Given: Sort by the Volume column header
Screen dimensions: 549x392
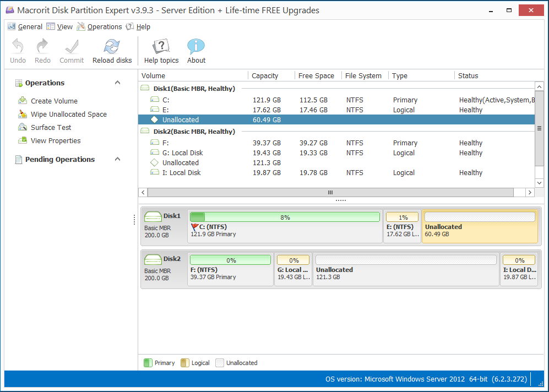Looking at the screenshot, I should click(193, 75).
